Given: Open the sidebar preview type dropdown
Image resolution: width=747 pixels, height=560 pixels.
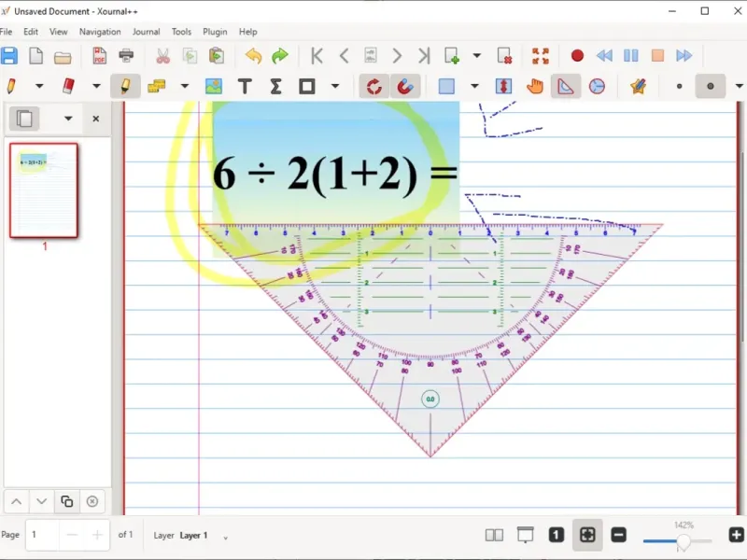Looking at the screenshot, I should 68,119.
